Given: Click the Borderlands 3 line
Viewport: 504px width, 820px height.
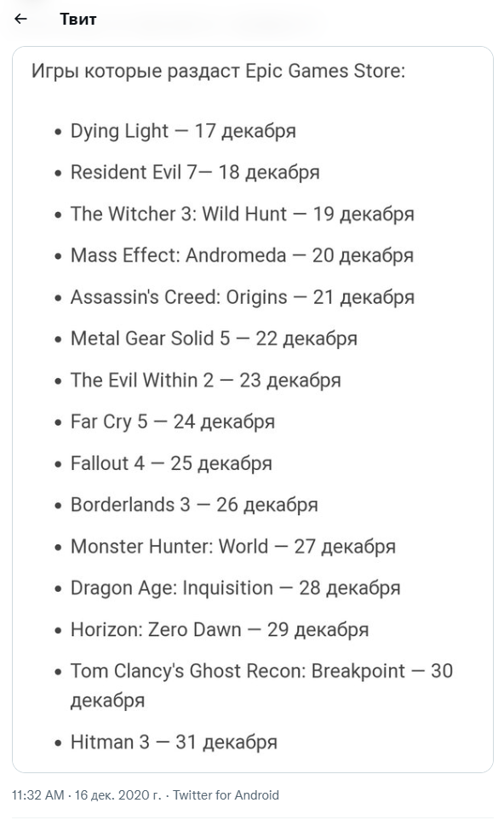Looking at the screenshot, I should pyautogui.click(x=194, y=505).
